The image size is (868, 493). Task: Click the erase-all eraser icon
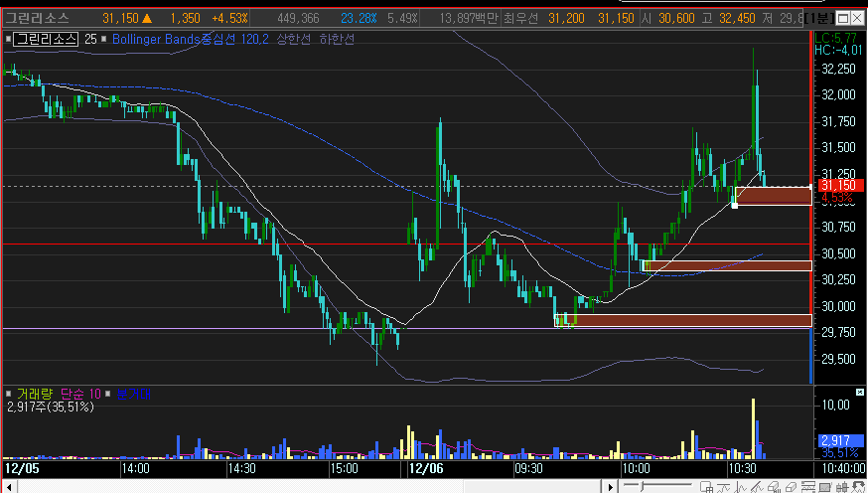[775, 487]
